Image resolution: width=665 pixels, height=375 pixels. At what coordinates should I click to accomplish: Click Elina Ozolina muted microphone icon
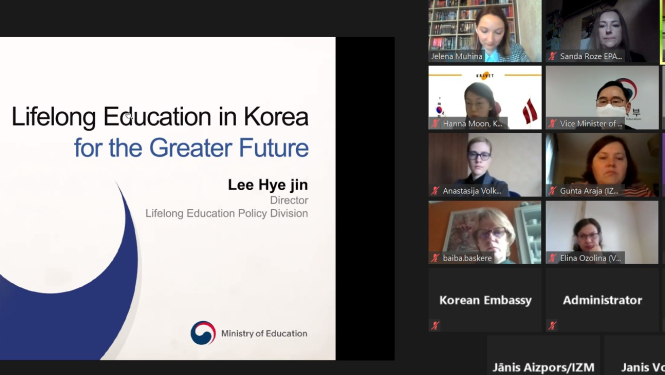[x=552, y=258]
